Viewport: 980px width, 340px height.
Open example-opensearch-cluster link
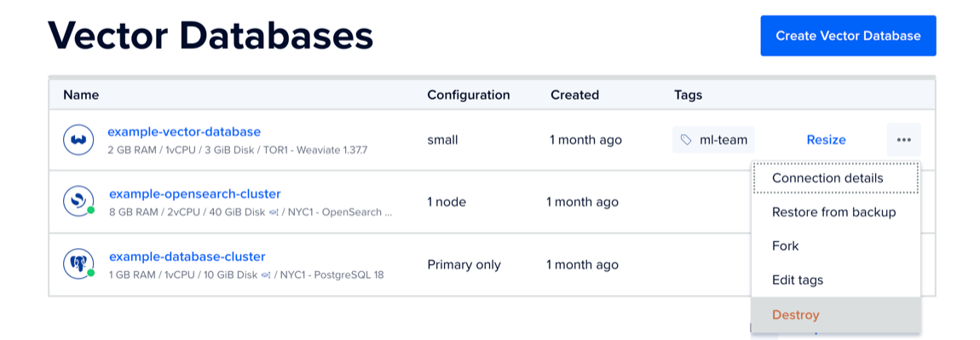(x=195, y=193)
